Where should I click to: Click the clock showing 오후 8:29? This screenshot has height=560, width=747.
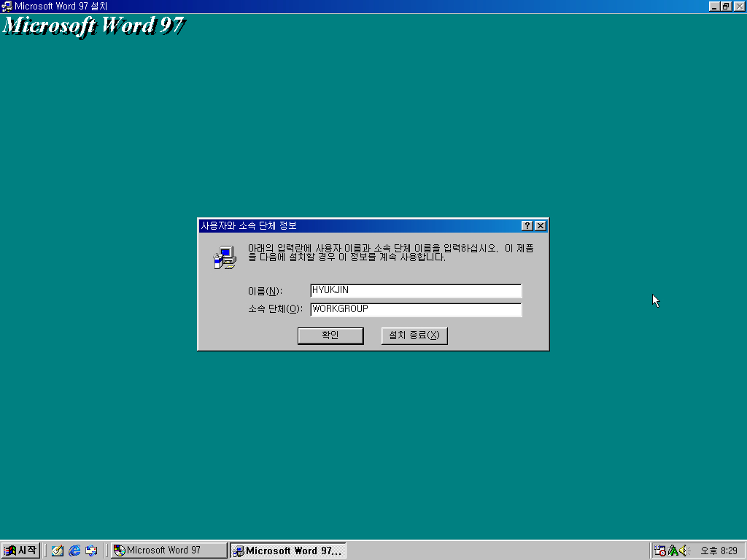(x=719, y=551)
